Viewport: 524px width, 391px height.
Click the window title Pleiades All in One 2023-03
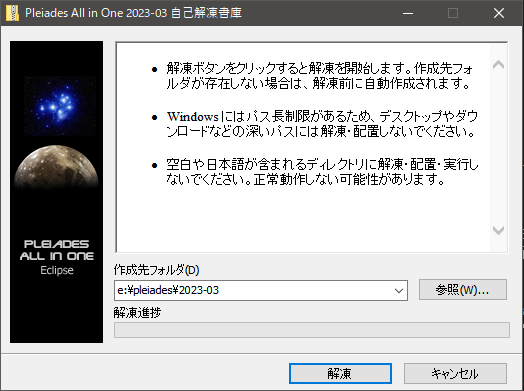point(133,13)
